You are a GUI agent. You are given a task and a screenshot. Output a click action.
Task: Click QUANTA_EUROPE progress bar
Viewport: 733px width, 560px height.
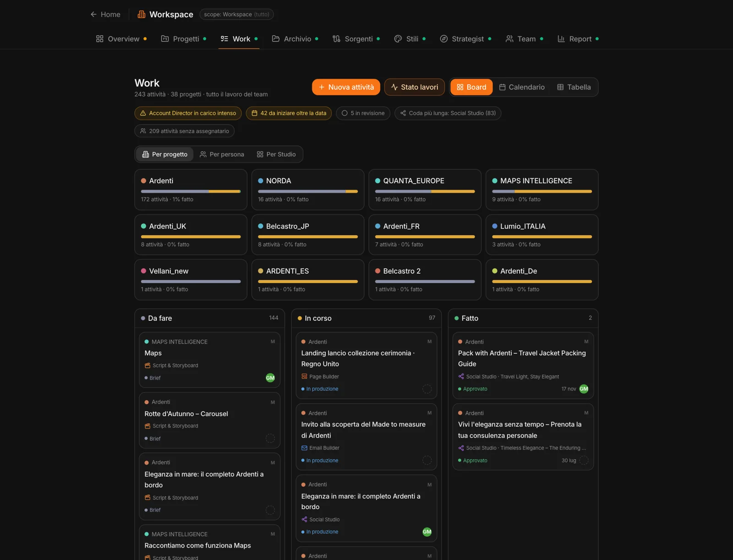(x=425, y=192)
